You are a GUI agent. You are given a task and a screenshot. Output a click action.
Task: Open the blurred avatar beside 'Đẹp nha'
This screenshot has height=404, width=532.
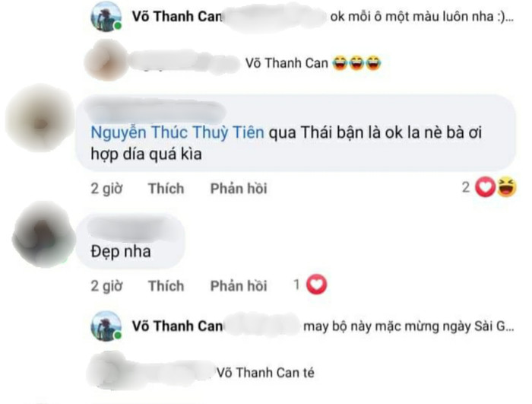[x=43, y=234]
